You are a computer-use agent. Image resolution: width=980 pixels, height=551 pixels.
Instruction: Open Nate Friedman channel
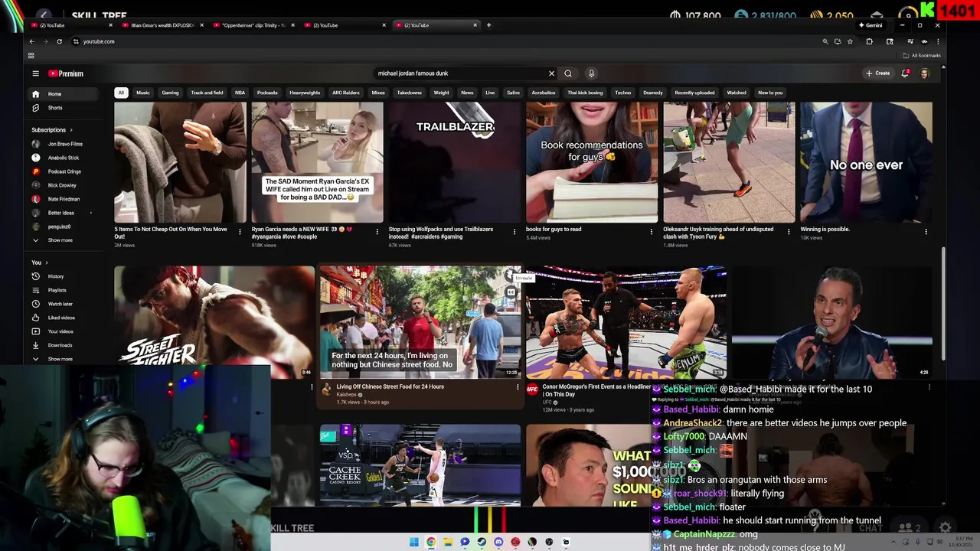pyautogui.click(x=64, y=199)
